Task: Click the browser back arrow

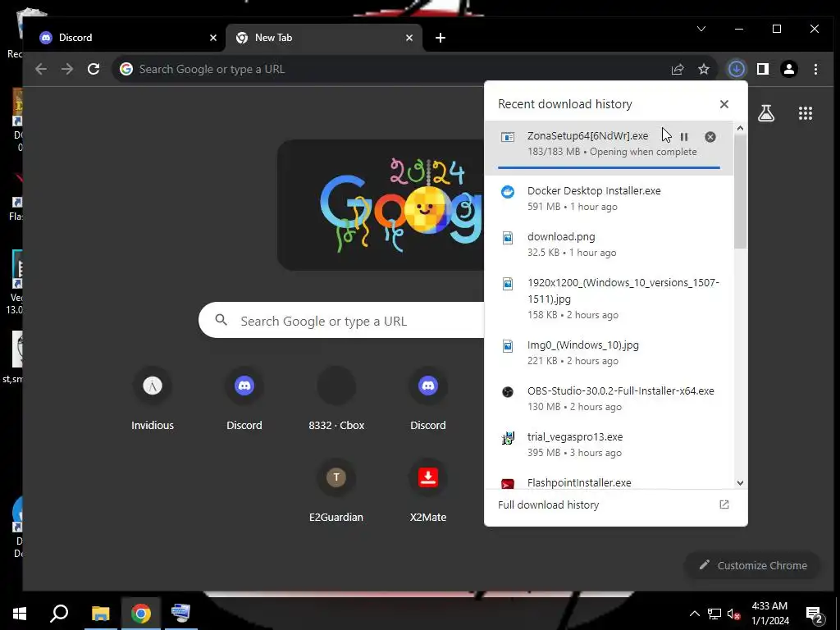Action: coord(41,69)
